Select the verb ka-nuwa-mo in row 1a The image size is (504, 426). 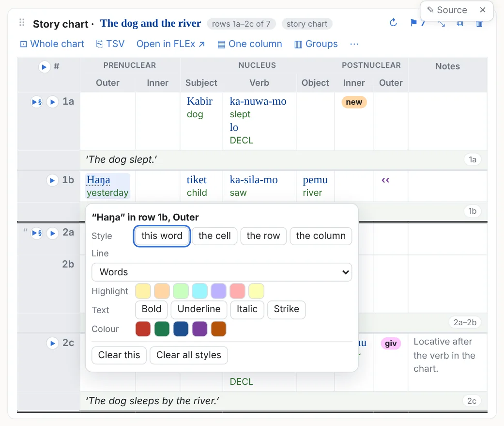click(258, 101)
